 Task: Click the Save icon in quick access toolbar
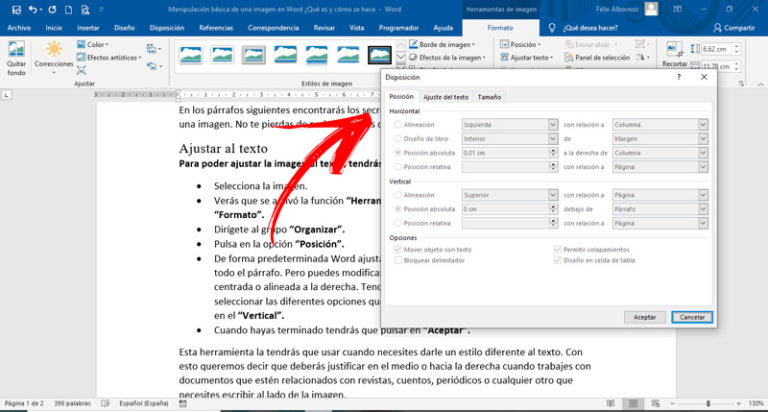15,9
